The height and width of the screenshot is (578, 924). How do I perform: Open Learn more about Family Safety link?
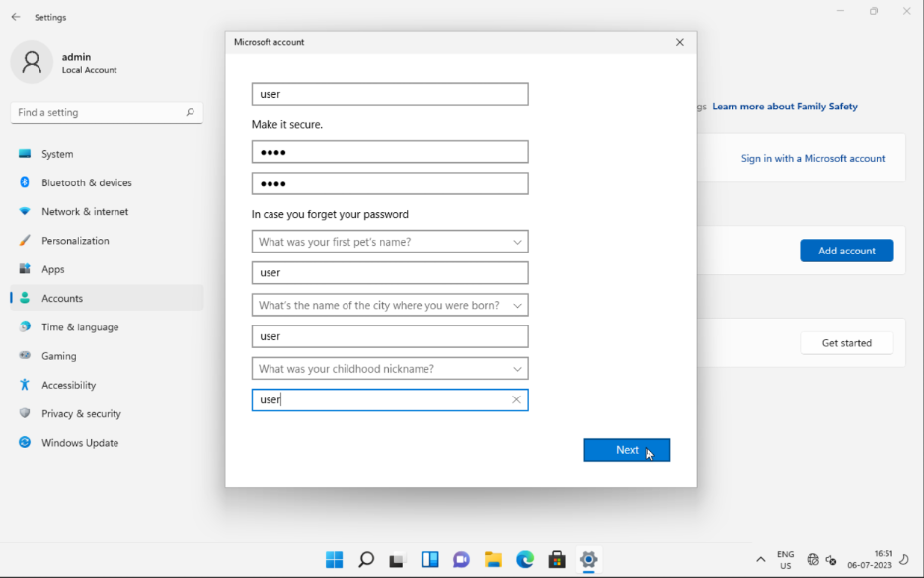click(x=785, y=107)
